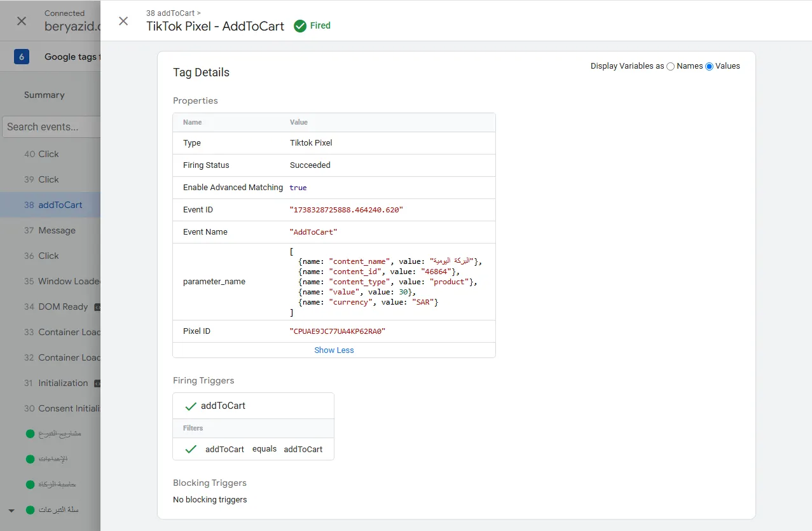
Task: Click the green Fired status checkmark icon
Action: coord(300,26)
